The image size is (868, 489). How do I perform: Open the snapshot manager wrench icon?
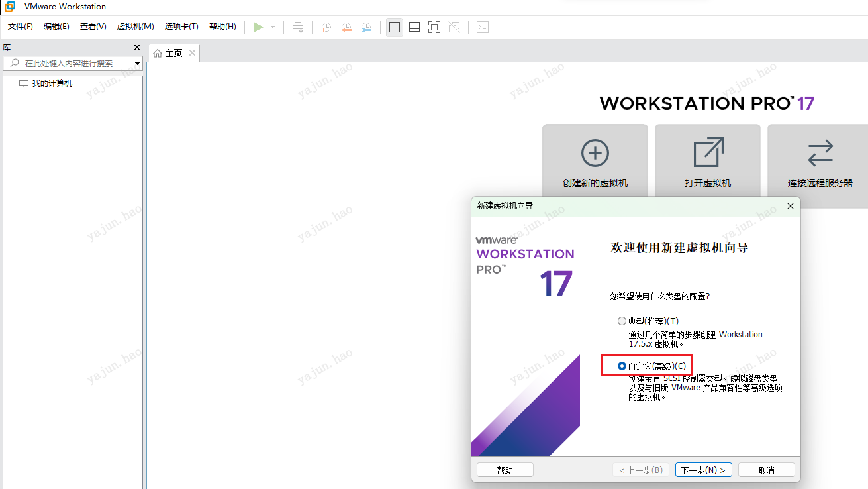point(366,27)
